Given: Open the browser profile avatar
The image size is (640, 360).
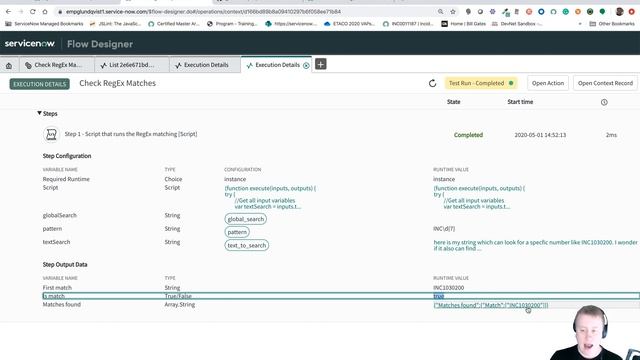Looking at the screenshot, I should click(620, 12).
